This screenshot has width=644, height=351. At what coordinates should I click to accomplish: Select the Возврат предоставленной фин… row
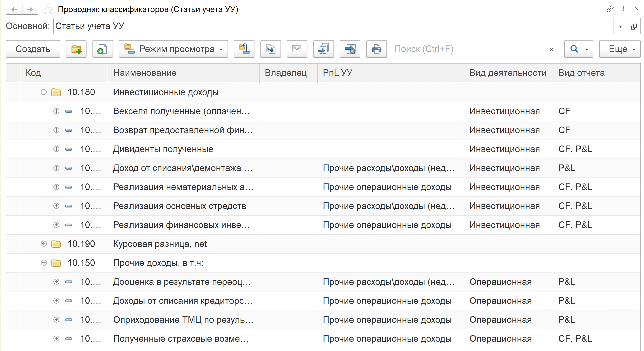tap(323, 130)
